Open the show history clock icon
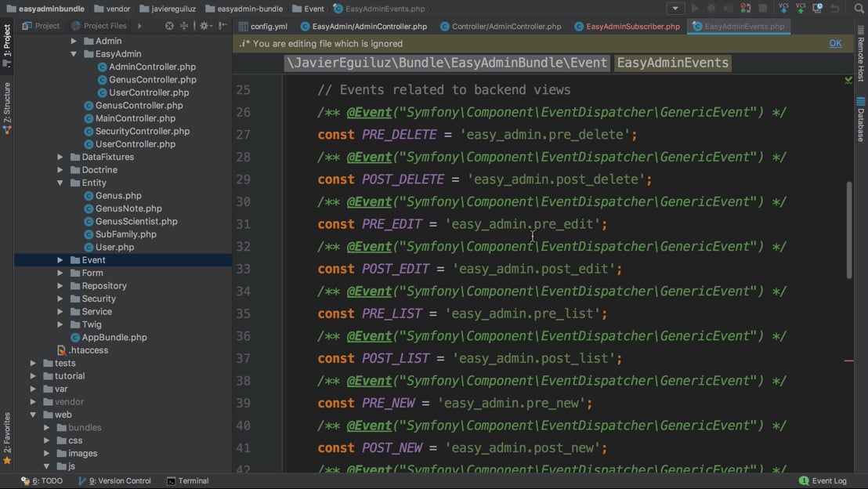Viewport: 868px width, 489px height. click(818, 9)
